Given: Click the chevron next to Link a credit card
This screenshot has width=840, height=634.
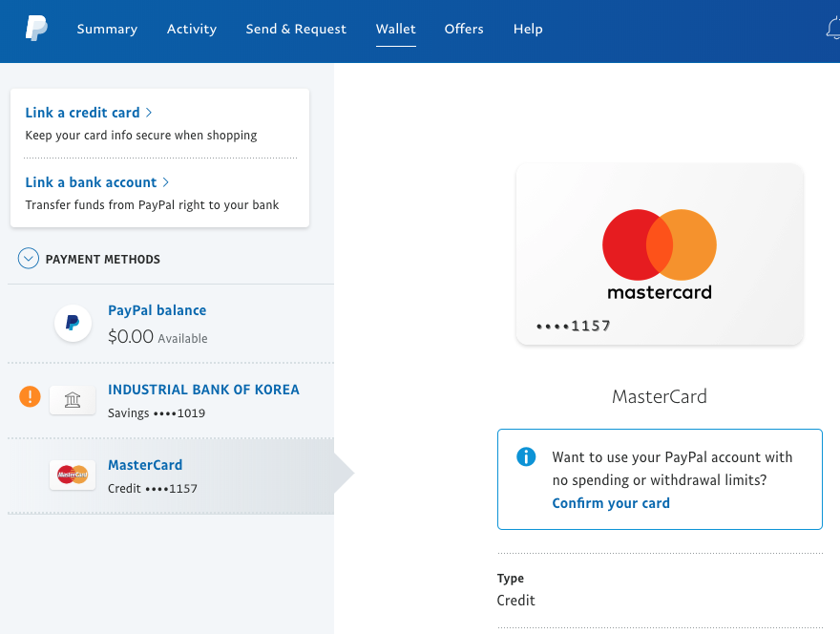Looking at the screenshot, I should click(149, 113).
